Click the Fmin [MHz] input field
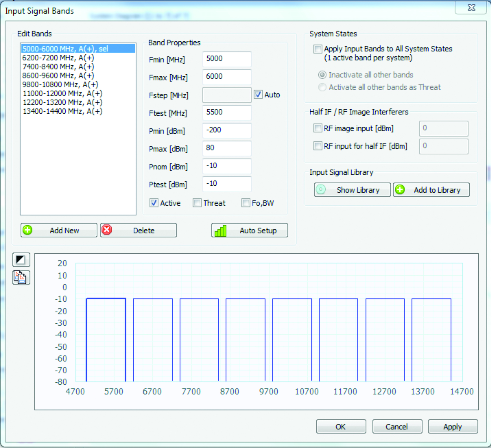 coord(226,59)
